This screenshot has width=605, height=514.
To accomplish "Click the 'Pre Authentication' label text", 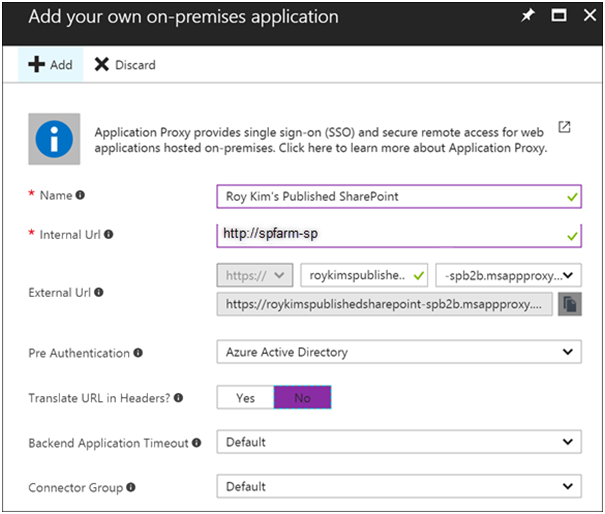I will click(79, 353).
